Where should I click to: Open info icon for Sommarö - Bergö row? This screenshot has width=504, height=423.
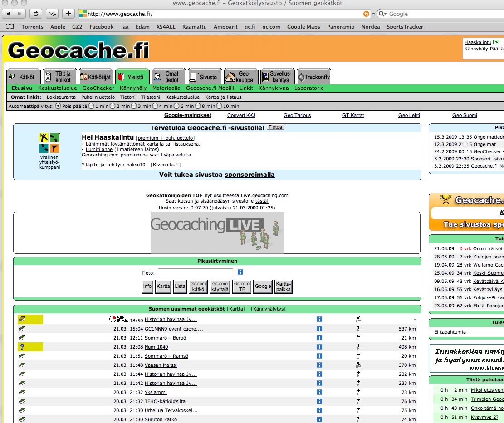tap(319, 338)
